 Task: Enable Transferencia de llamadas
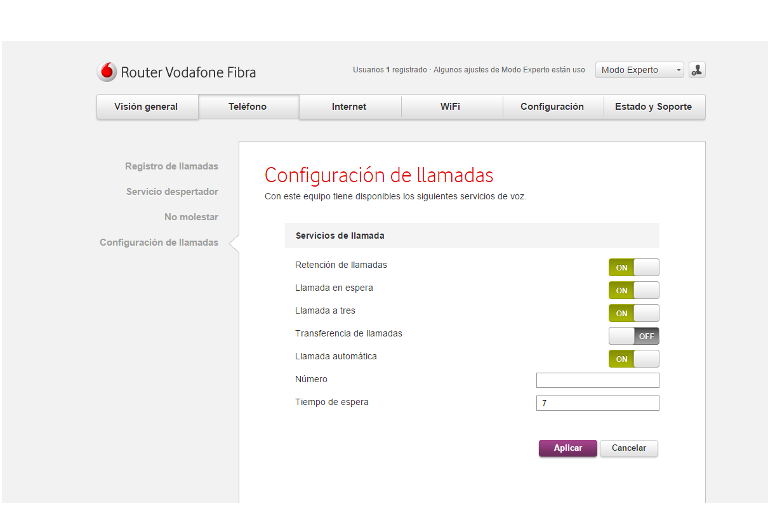click(x=633, y=336)
